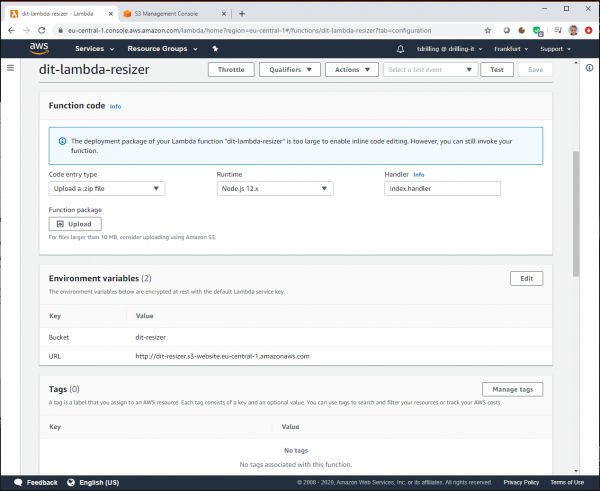The height and width of the screenshot is (491, 600).
Task: Open the Qualifiers dropdown
Action: pyautogui.click(x=290, y=70)
